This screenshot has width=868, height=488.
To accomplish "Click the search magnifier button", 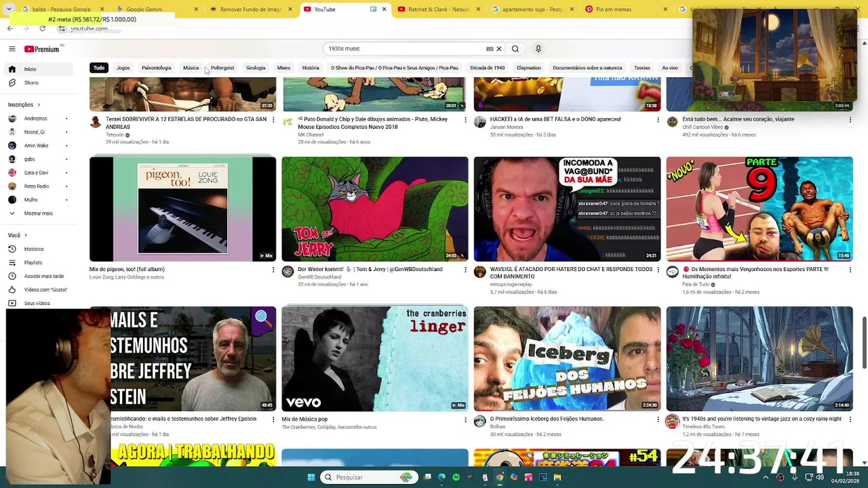I will coord(515,49).
